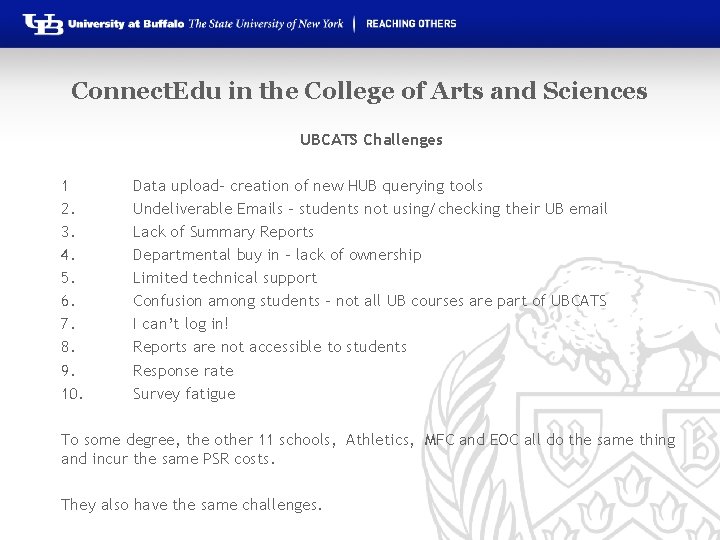This screenshot has width=720, height=540.
Task: Click the University at Buffalo wordmark
Action: click(125, 24)
